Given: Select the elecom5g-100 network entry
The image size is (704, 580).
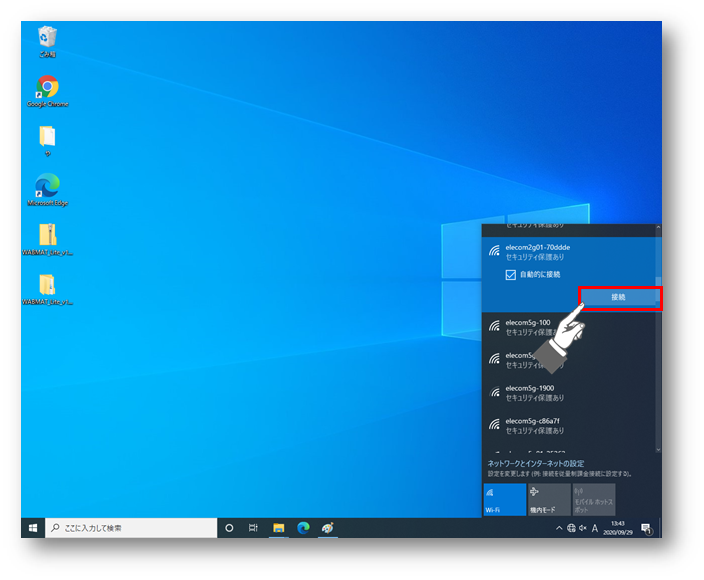Looking at the screenshot, I should [568, 327].
